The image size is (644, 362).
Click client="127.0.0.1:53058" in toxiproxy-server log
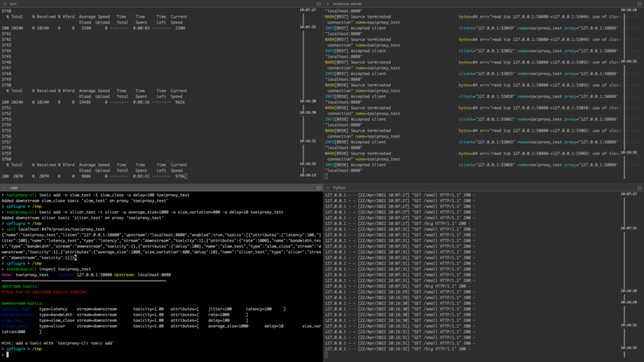pyautogui.click(x=486, y=96)
